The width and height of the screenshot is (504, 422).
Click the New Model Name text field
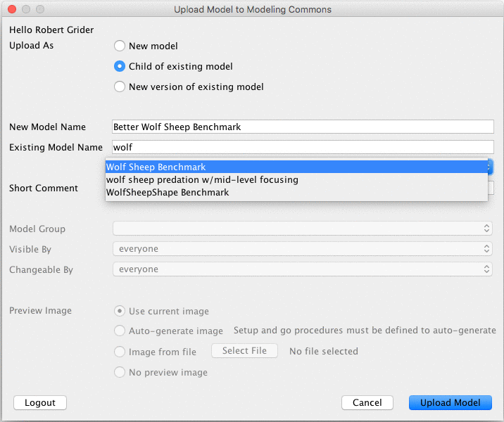(303, 127)
